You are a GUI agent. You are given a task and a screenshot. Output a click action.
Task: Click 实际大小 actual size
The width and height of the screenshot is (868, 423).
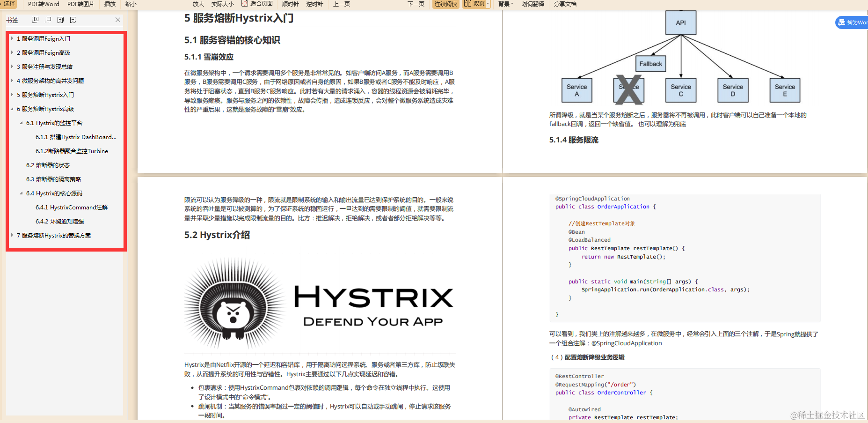[223, 4]
